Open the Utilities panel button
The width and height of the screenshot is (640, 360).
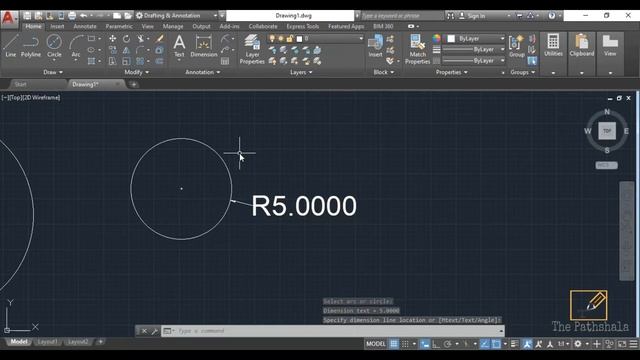coord(553,46)
